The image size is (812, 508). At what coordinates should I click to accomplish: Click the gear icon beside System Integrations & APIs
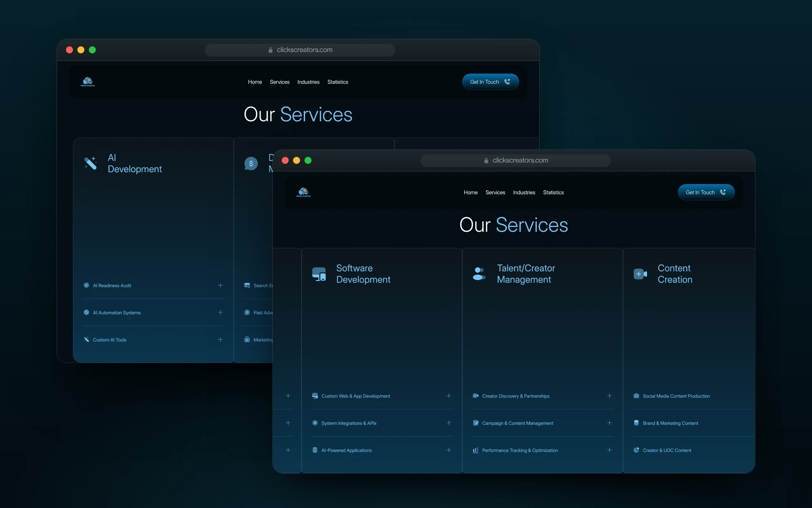click(x=315, y=423)
